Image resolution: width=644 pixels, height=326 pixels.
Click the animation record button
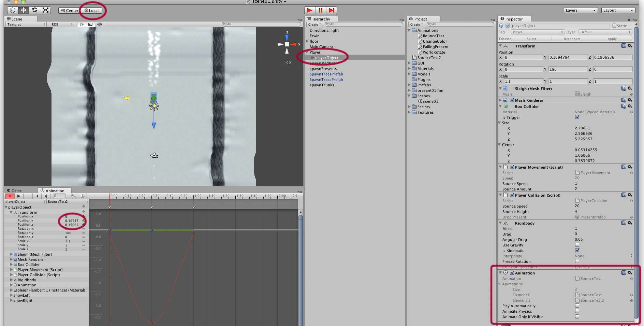point(10,196)
